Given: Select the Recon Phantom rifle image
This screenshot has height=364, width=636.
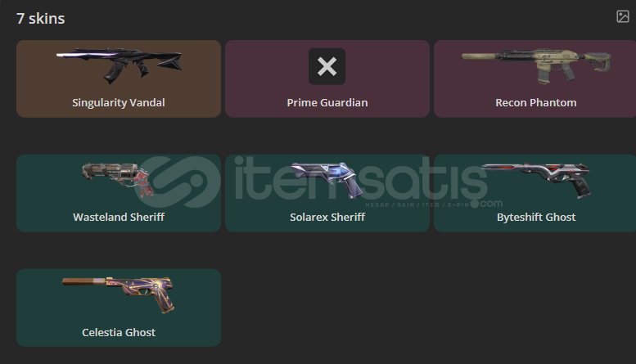Looking at the screenshot, I should [536, 66].
